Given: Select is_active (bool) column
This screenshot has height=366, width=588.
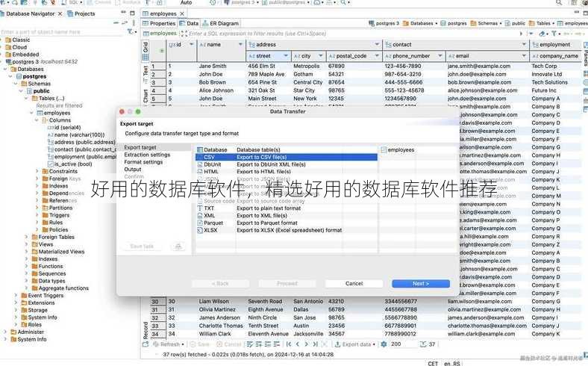Looking at the screenshot, I should pos(69,164).
